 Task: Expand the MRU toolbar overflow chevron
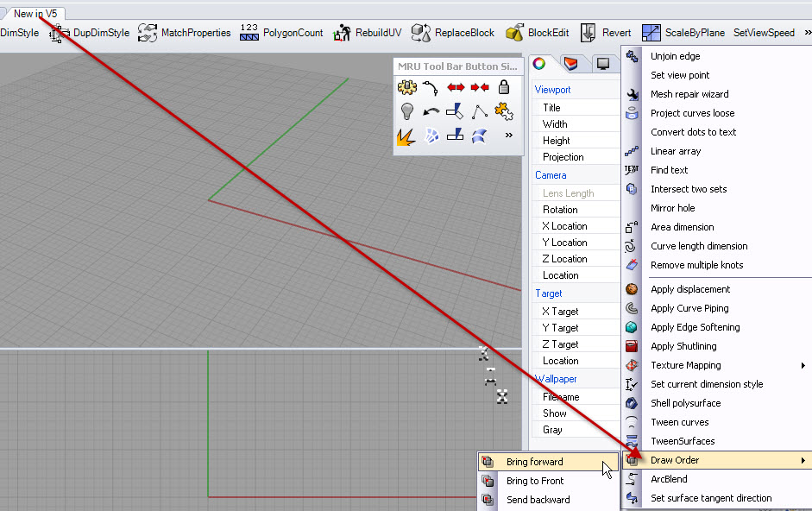(x=509, y=136)
